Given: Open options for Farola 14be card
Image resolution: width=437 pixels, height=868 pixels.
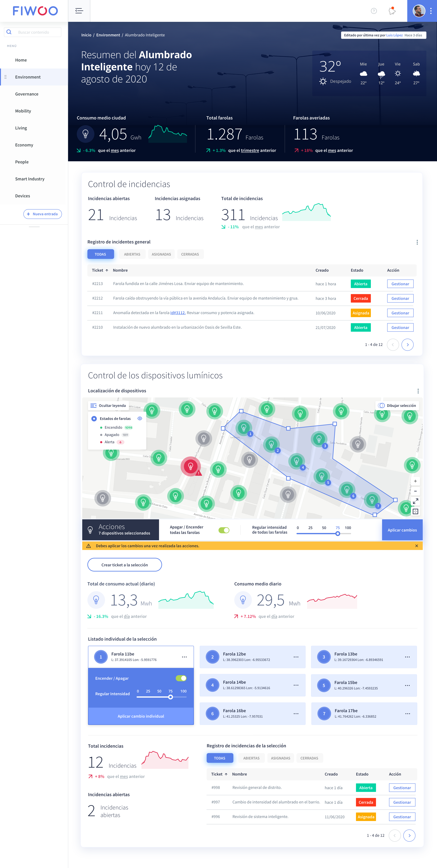Looking at the screenshot, I should click(296, 685).
